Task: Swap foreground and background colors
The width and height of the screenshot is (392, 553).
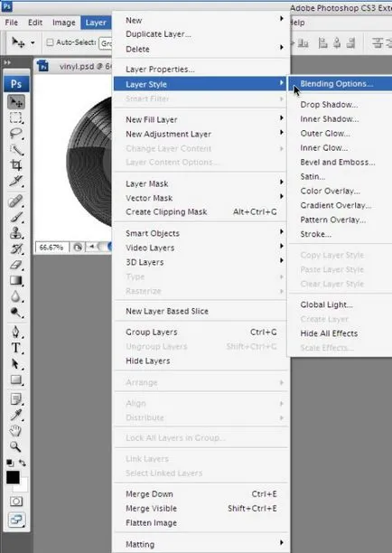Action: [x=23, y=463]
